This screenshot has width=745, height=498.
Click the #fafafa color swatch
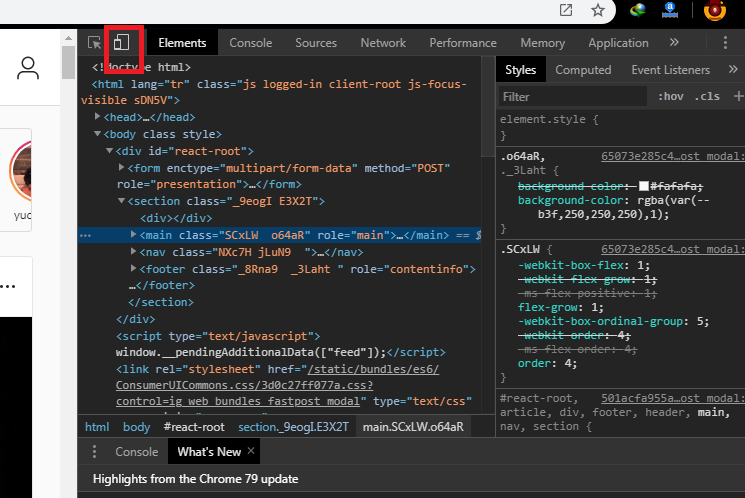(644, 186)
